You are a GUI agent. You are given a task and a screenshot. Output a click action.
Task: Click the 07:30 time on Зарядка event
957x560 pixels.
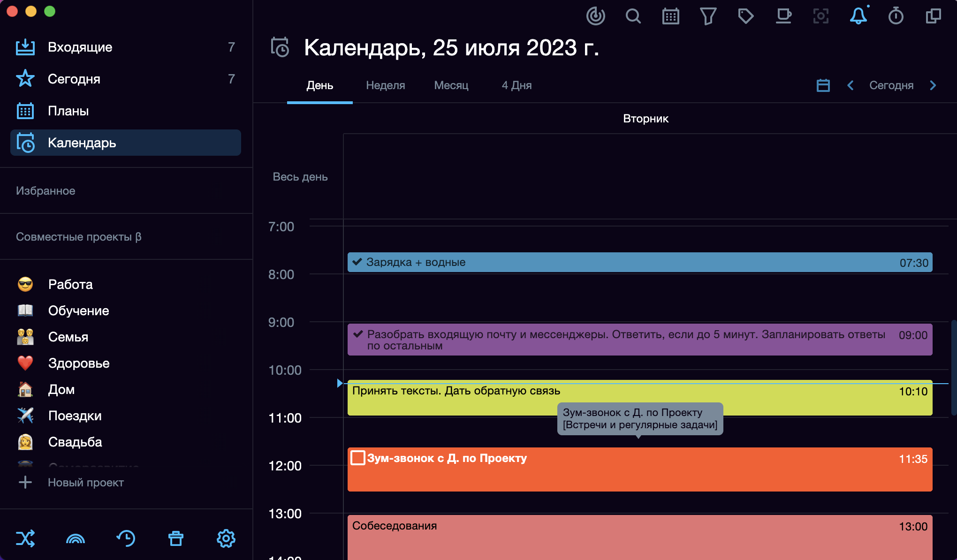(x=914, y=263)
